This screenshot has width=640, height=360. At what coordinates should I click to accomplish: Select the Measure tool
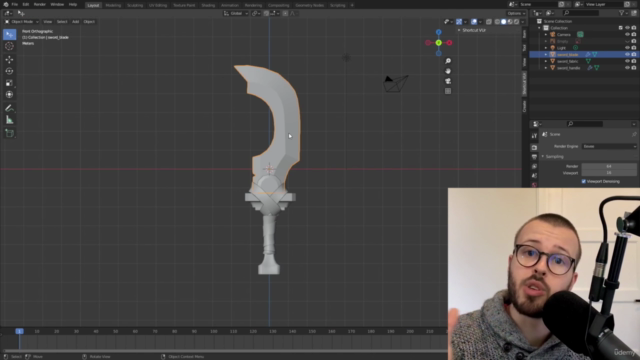(9, 120)
